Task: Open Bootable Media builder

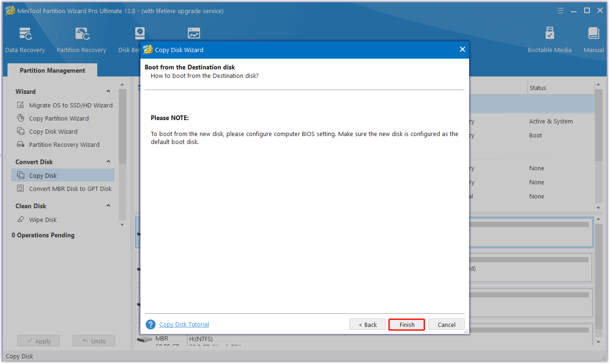Action: (549, 40)
